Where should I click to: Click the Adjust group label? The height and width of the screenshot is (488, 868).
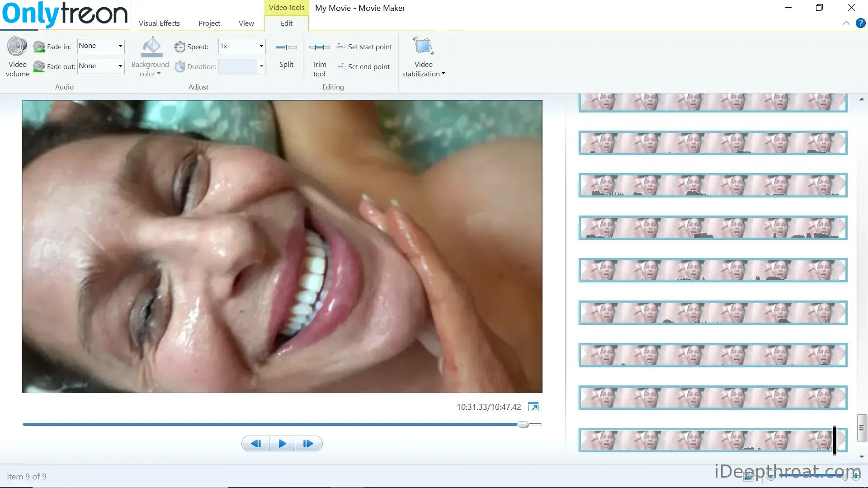198,87
